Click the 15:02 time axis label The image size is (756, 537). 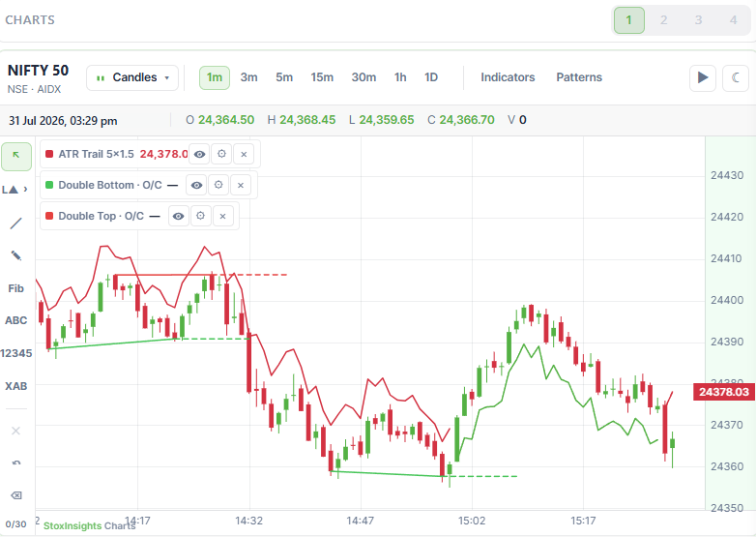pos(472,522)
